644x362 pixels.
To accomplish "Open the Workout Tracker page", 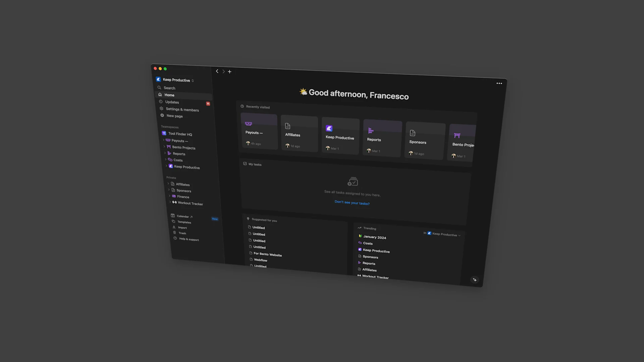I will tap(190, 203).
